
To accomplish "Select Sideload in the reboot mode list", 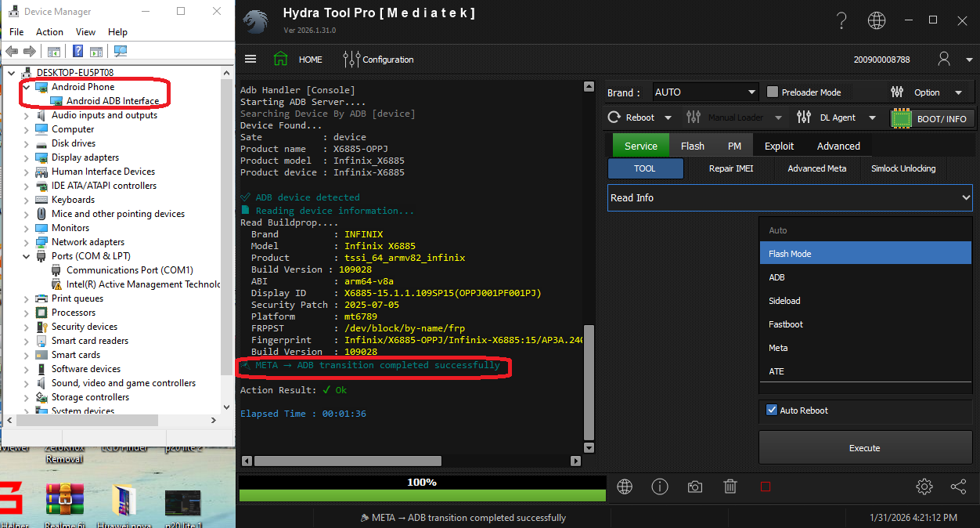I will tap(866, 301).
